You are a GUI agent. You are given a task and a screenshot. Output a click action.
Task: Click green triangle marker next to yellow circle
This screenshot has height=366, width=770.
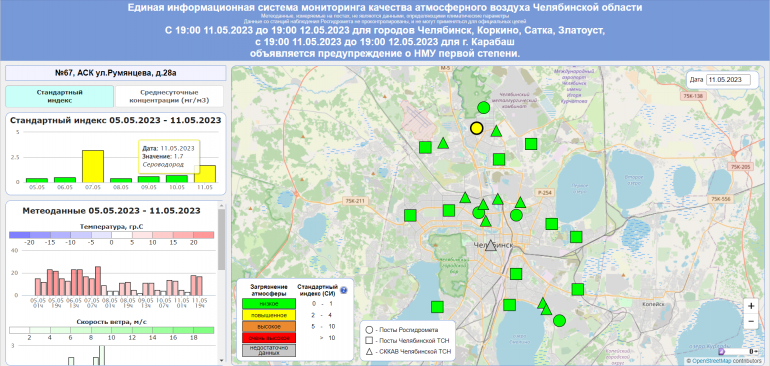[496, 131]
